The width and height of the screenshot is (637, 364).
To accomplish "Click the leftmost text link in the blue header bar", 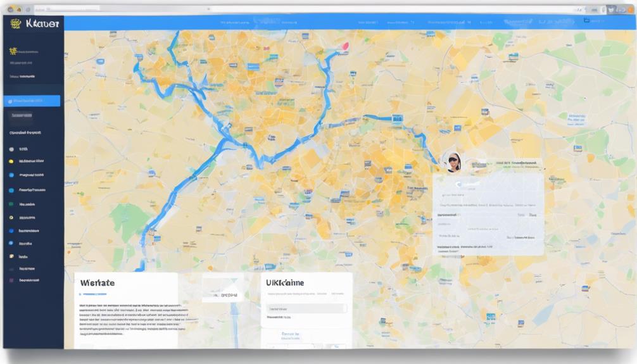I will (232, 21).
